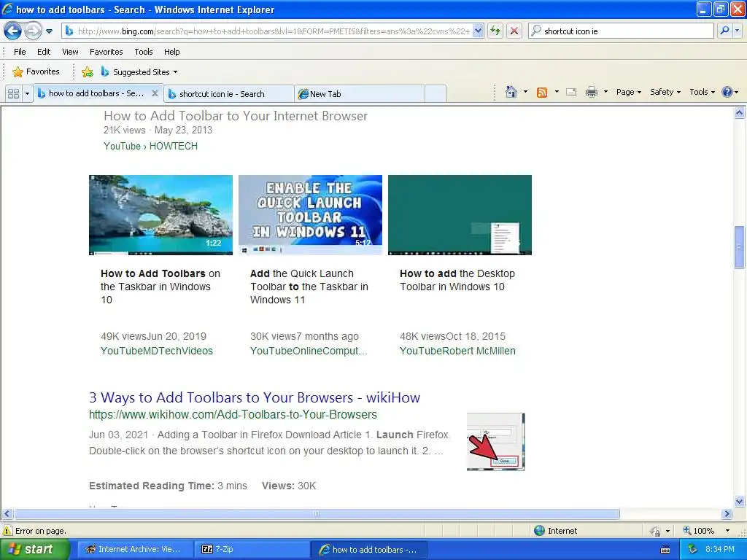This screenshot has width=747, height=560.
Task: Close the 'how to add toolbars' tab
Action: (x=155, y=94)
